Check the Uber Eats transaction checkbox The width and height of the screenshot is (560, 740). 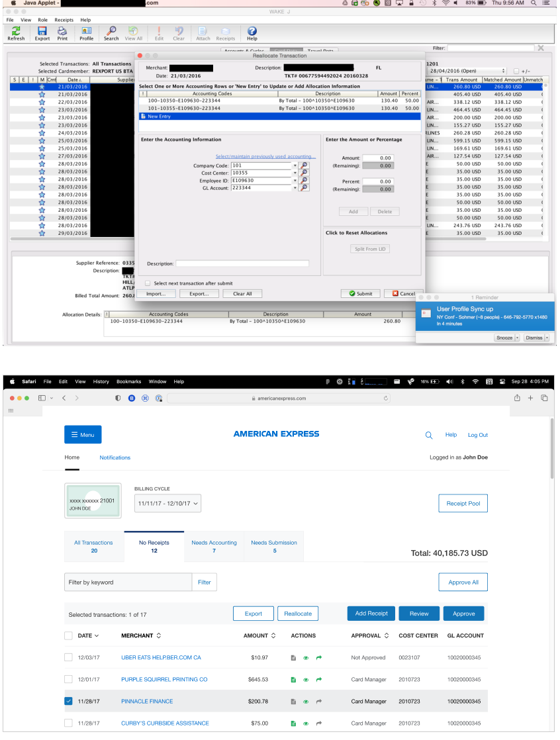[x=68, y=657]
